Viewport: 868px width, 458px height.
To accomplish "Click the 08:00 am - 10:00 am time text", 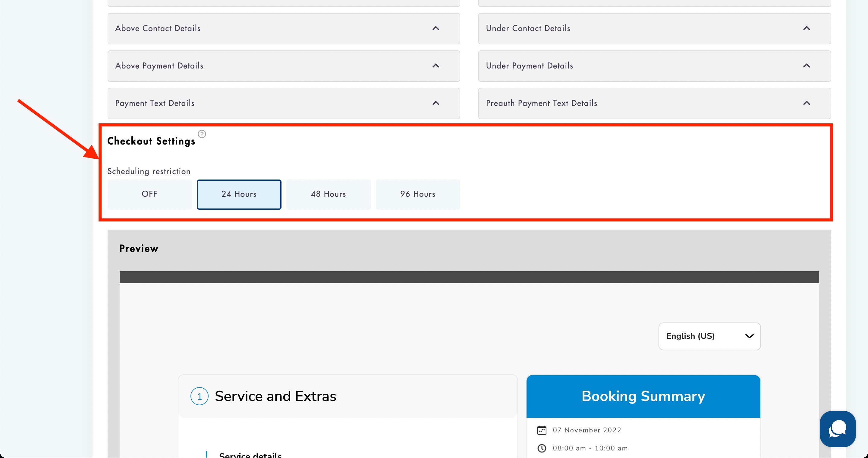I will pos(590,448).
